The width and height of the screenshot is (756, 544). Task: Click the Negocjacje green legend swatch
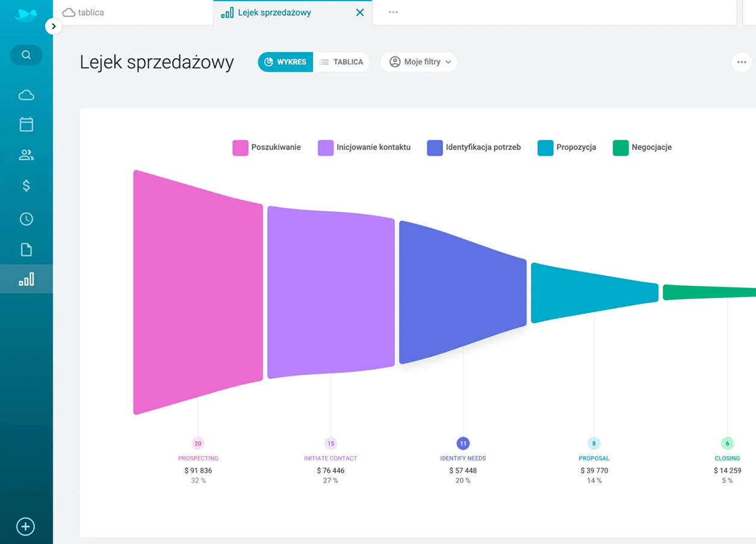pos(621,147)
